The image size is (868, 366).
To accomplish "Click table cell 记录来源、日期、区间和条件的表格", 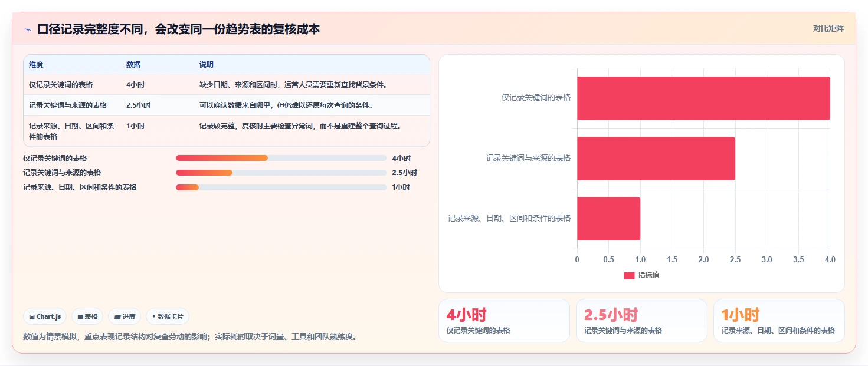I will coord(71,131).
